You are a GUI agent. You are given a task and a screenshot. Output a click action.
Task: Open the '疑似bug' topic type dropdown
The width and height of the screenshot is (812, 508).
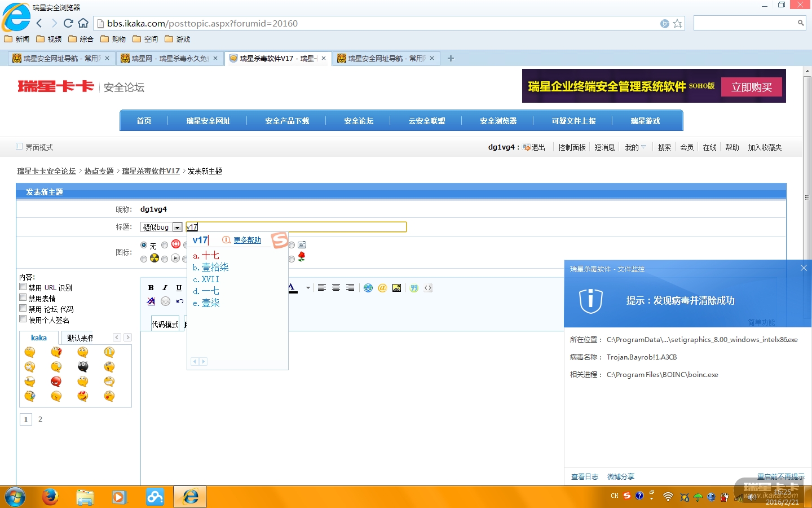click(161, 227)
